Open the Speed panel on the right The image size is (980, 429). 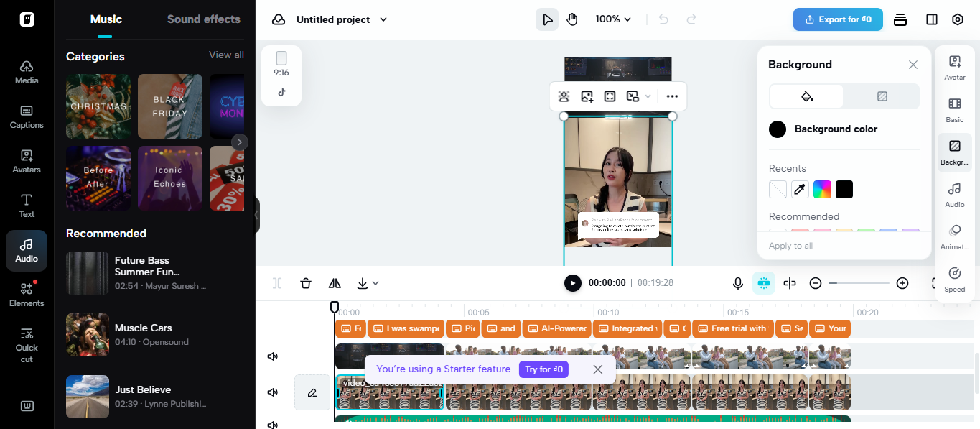point(954,279)
